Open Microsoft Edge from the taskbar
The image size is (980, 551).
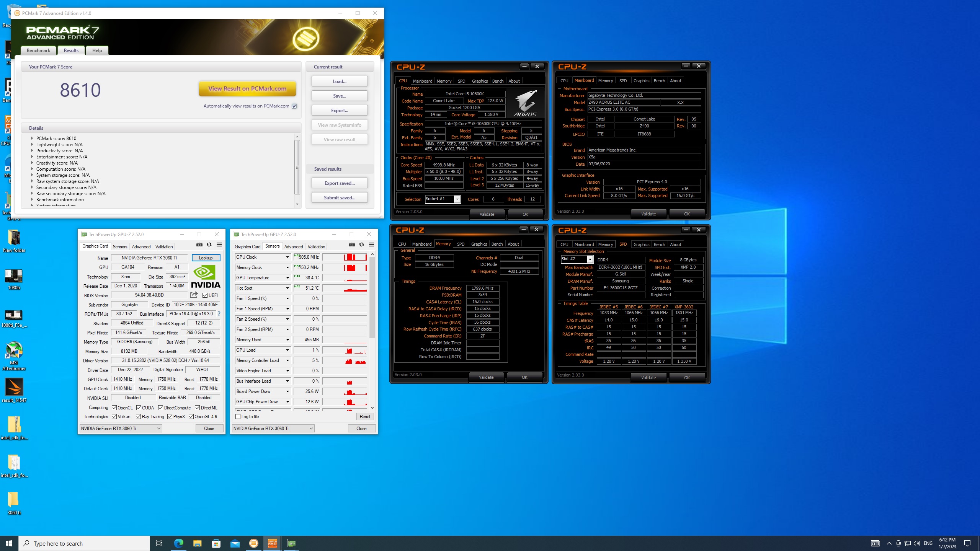tap(179, 543)
